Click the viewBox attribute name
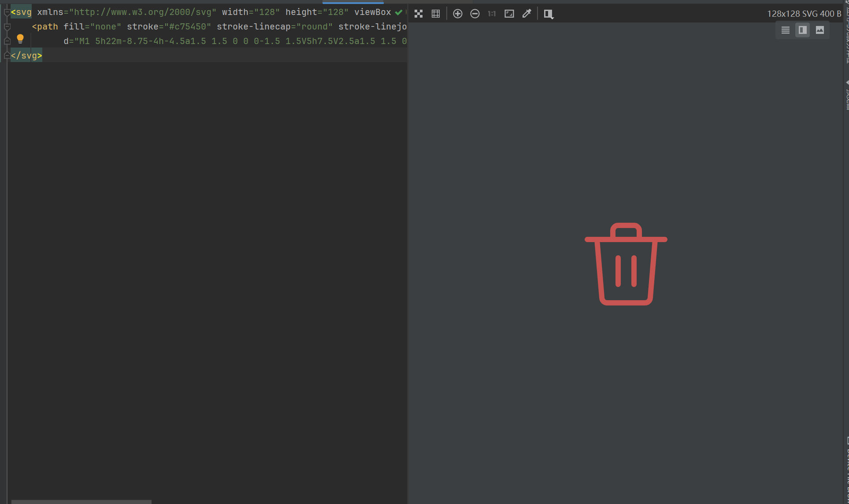 tap(373, 12)
